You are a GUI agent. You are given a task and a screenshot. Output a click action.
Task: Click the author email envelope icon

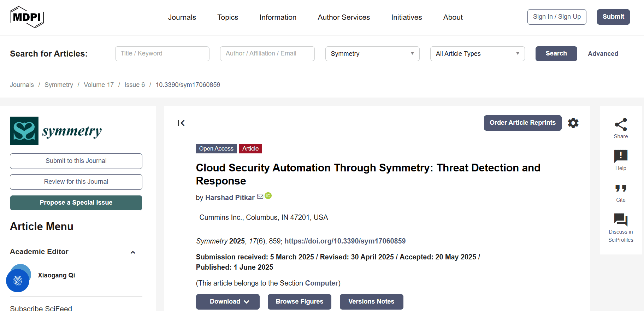260,196
